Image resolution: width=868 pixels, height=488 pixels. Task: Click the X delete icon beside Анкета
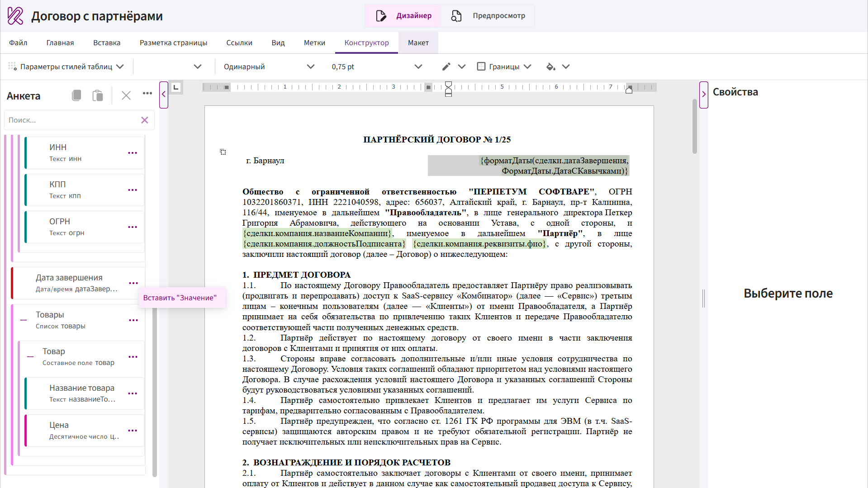pyautogui.click(x=126, y=95)
